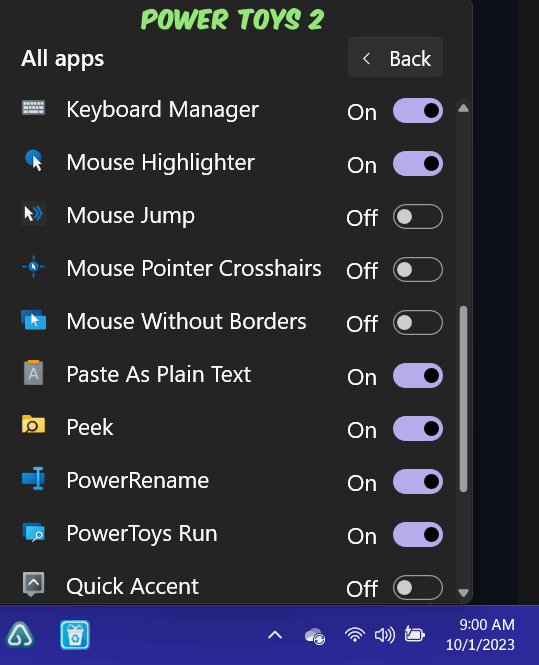Open Mouse Without Borders entry
The image size is (539, 665).
point(186,321)
